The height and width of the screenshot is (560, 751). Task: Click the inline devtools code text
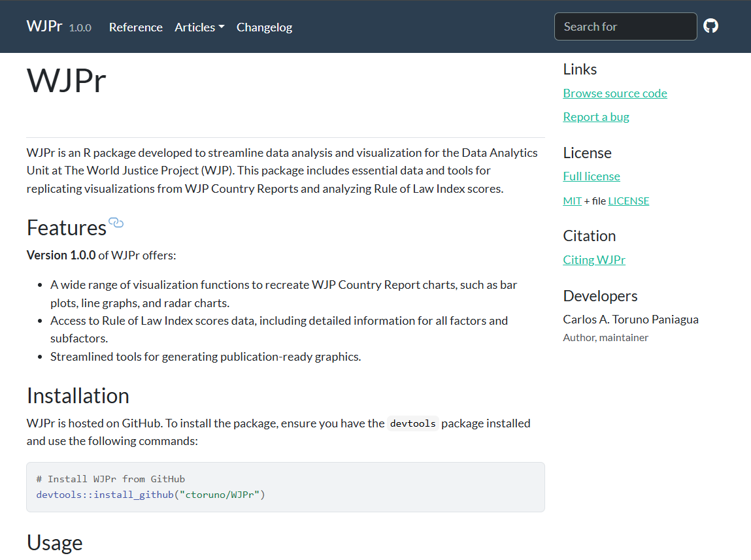click(413, 423)
